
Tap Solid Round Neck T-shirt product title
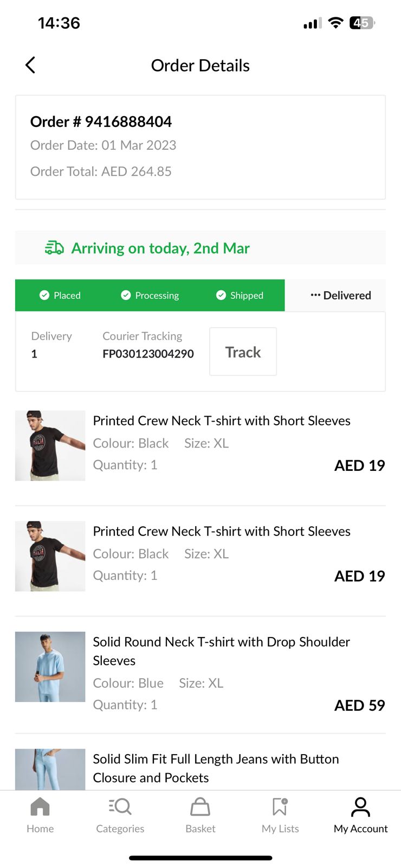coord(221,651)
